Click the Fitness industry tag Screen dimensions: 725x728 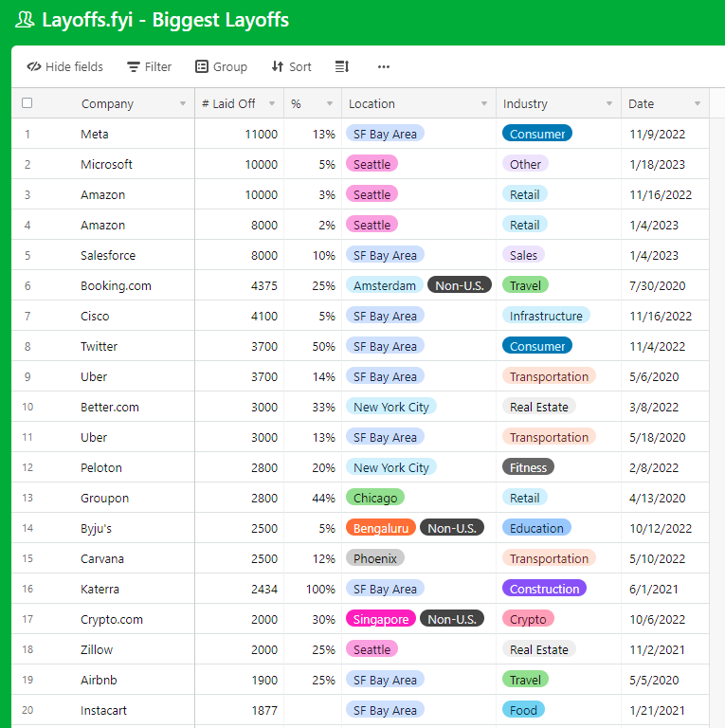click(x=528, y=467)
